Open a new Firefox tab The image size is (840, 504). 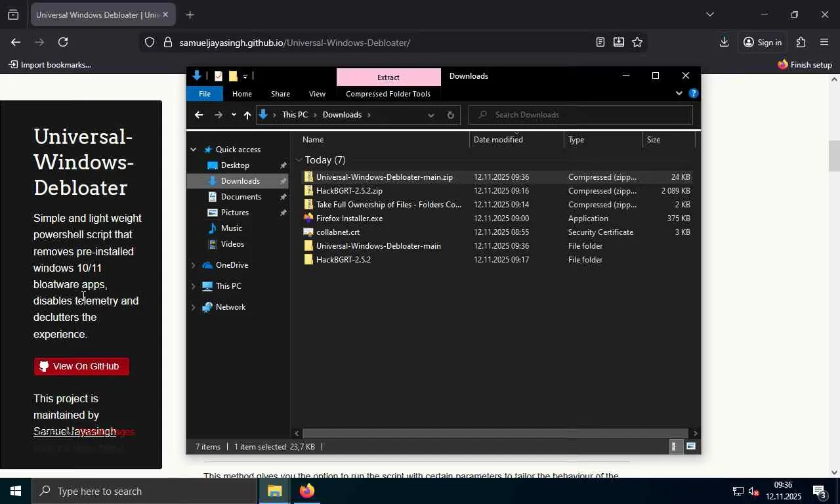coord(190,14)
